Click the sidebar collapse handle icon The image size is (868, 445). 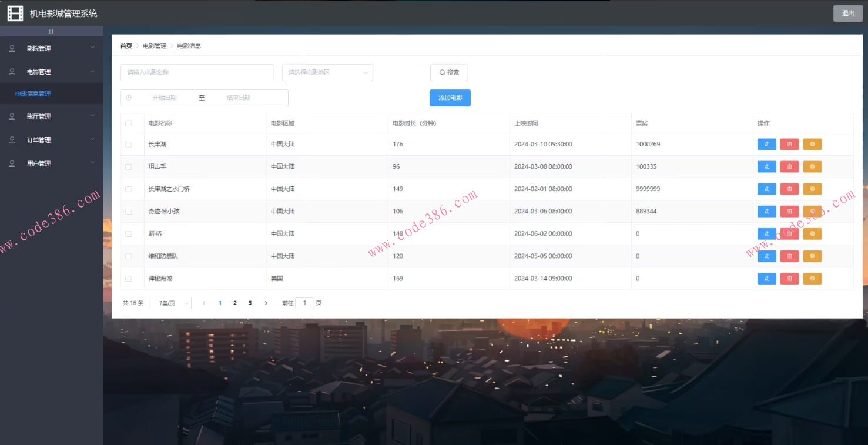click(x=51, y=31)
